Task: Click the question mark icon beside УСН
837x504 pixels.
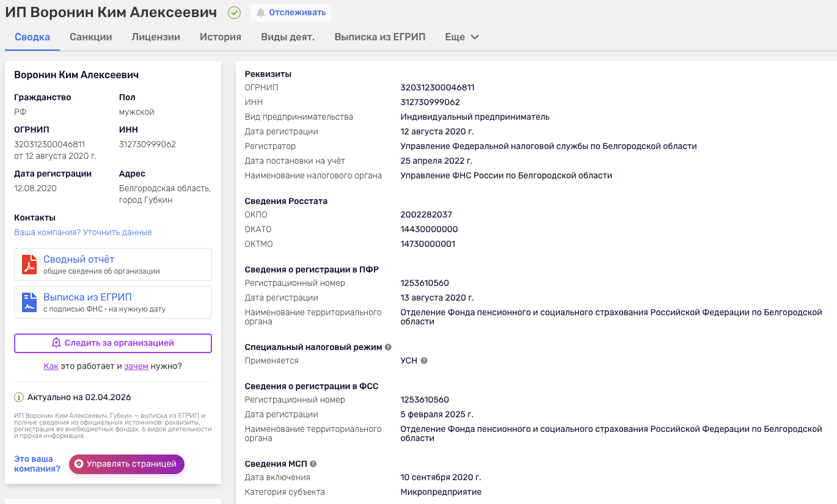Action: tap(424, 360)
